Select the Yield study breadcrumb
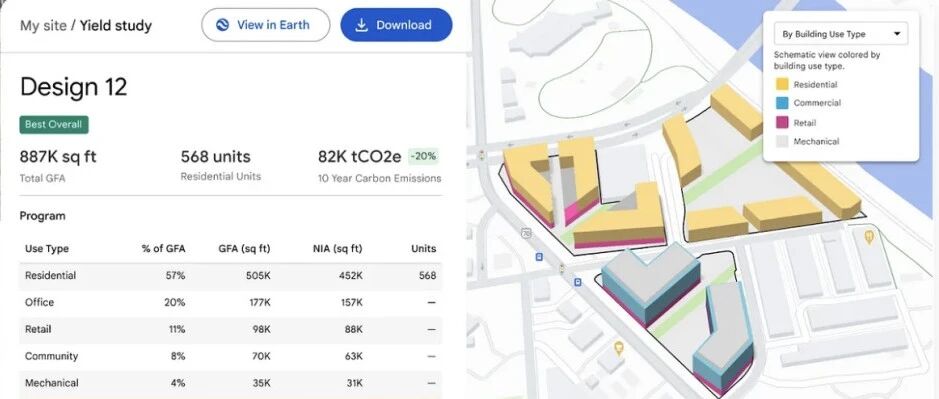Screen dimensions: 939x399 pos(116,26)
